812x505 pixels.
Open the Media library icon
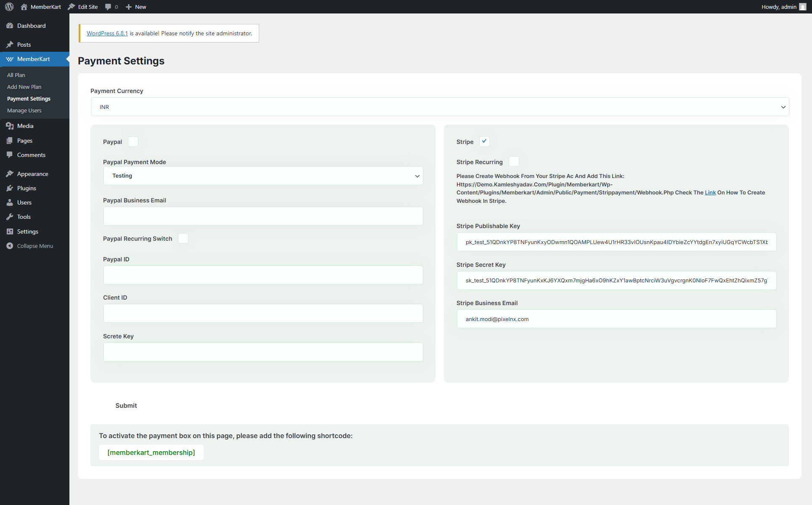pos(10,126)
